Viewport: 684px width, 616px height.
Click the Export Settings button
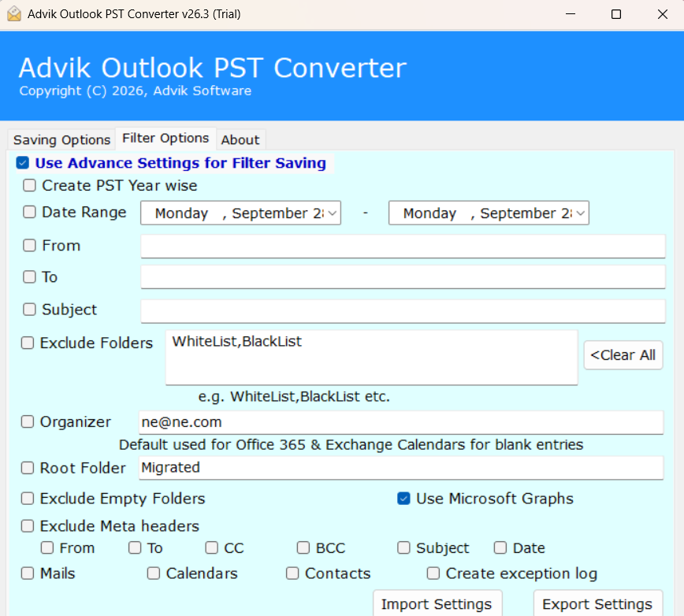[598, 604]
